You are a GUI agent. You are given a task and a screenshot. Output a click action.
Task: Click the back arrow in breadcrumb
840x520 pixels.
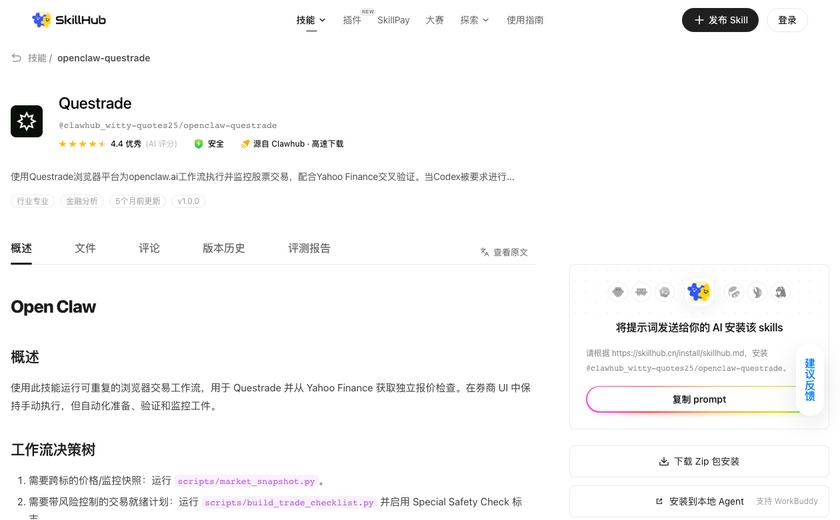[17, 58]
